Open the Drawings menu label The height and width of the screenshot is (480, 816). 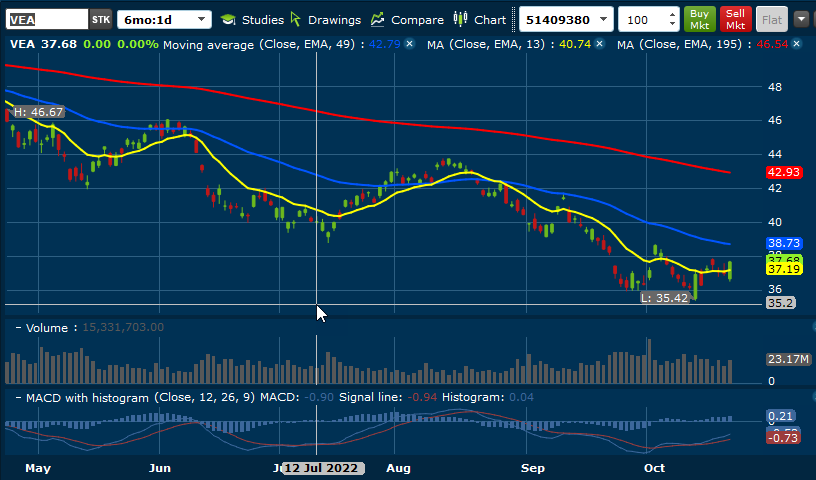(x=334, y=20)
